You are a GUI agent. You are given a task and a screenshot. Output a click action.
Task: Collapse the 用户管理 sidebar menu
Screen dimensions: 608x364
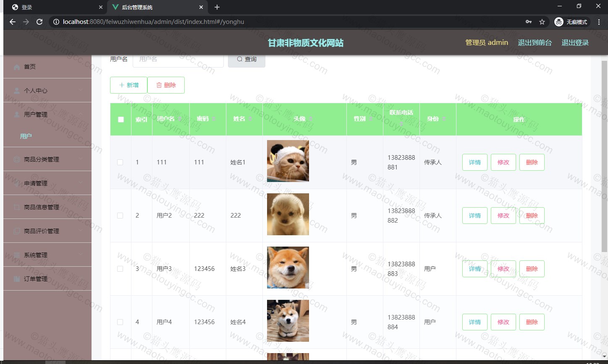(x=47, y=114)
